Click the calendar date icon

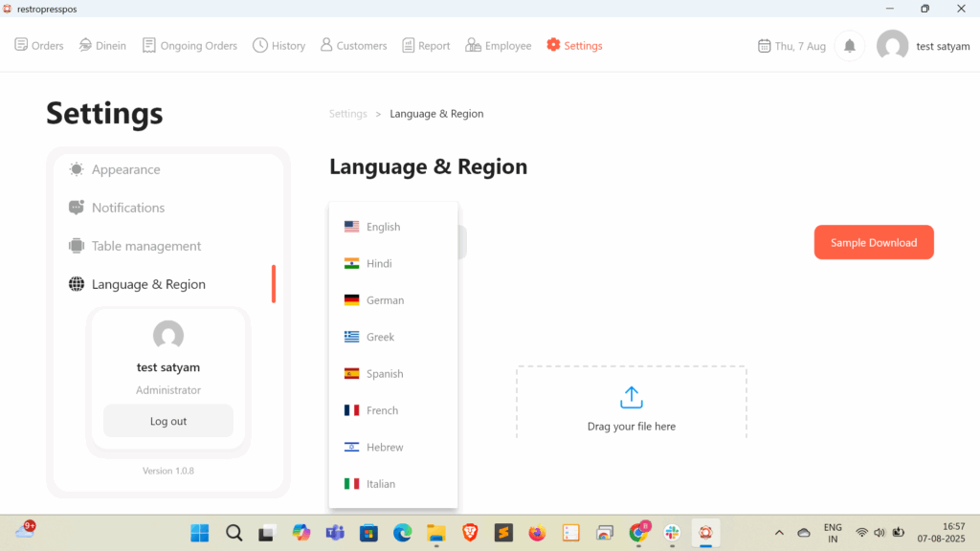coord(764,46)
